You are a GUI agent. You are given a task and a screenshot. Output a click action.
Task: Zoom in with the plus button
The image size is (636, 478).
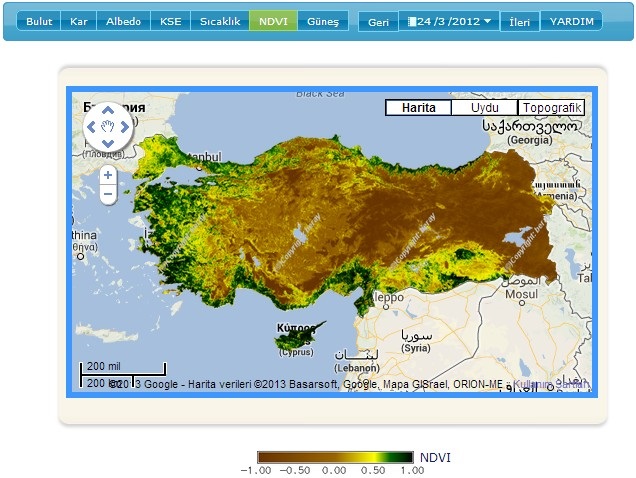click(x=108, y=175)
